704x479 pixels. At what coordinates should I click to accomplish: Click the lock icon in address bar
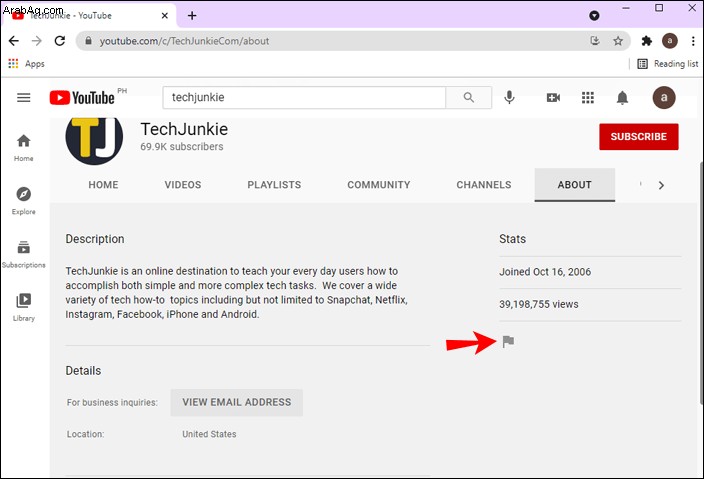point(88,41)
